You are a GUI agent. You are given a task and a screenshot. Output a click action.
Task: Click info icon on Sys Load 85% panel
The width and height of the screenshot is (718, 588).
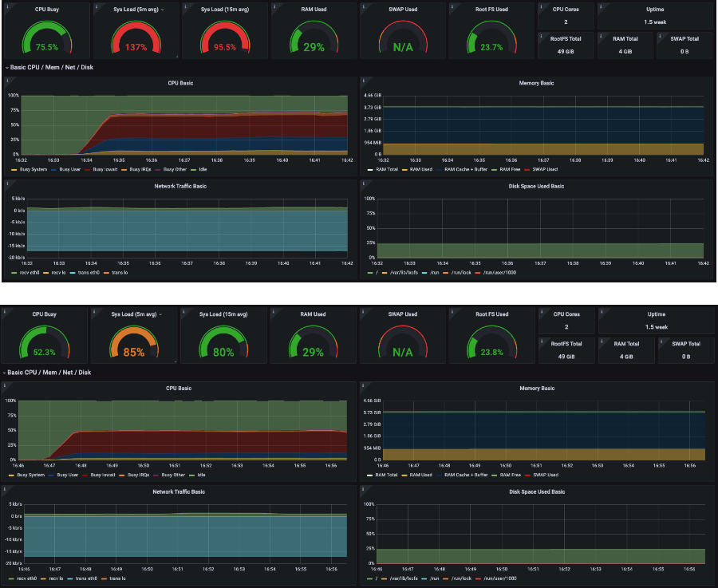pyautogui.click(x=94, y=311)
